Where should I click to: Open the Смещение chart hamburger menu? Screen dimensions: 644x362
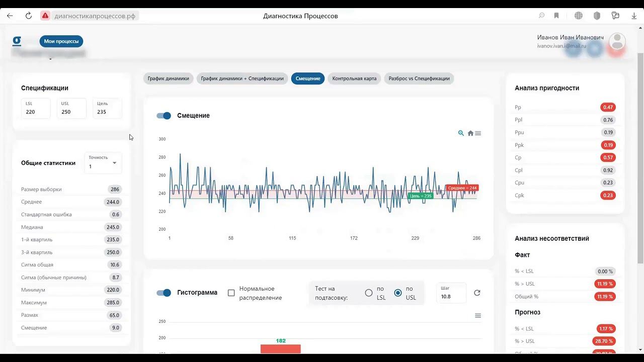click(x=478, y=133)
